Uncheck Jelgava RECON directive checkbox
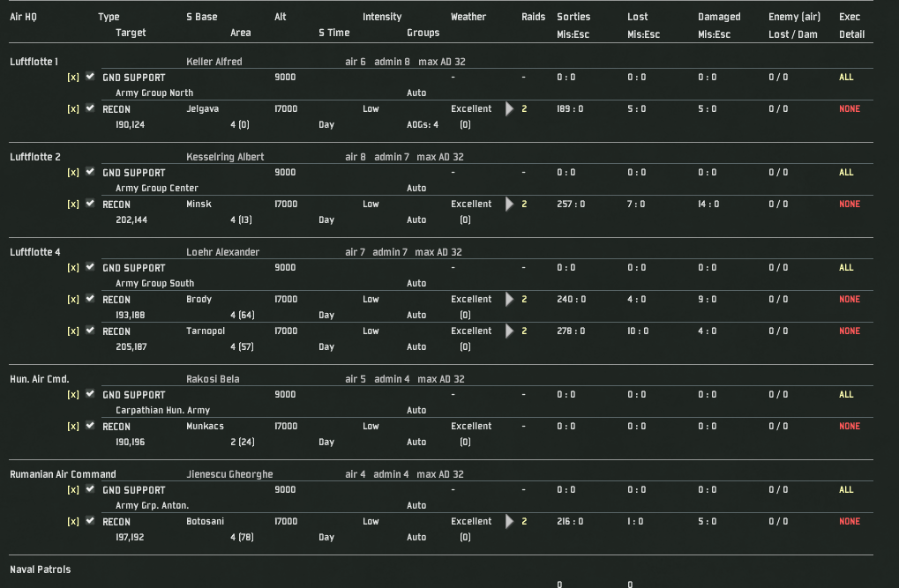The height and width of the screenshot is (588, 899). click(90, 108)
